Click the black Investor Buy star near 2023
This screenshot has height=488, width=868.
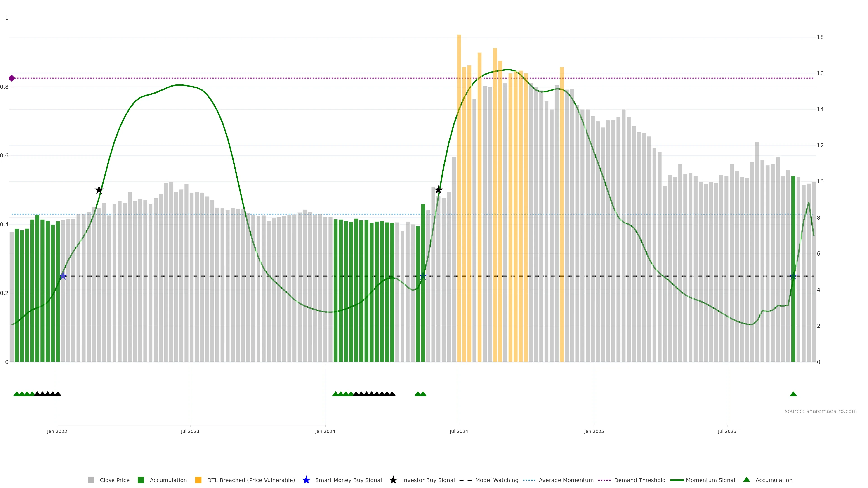pos(99,190)
